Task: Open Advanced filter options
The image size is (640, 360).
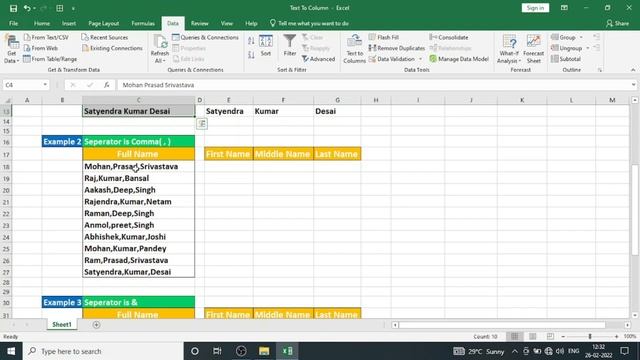Action: click(318, 59)
